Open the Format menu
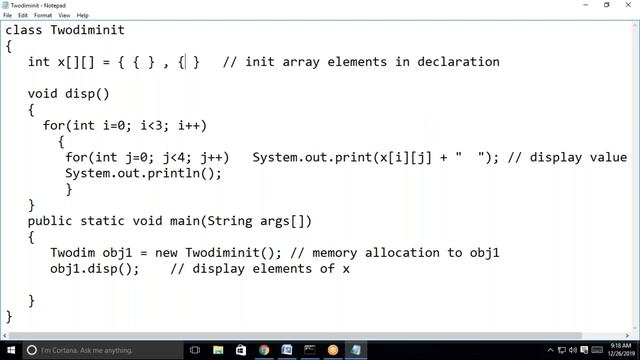 [x=43, y=16]
